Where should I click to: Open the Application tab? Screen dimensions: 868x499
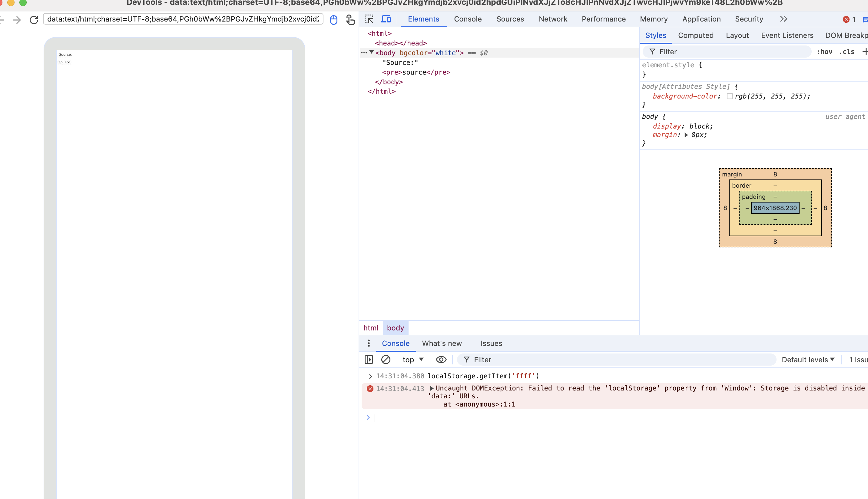(x=701, y=19)
